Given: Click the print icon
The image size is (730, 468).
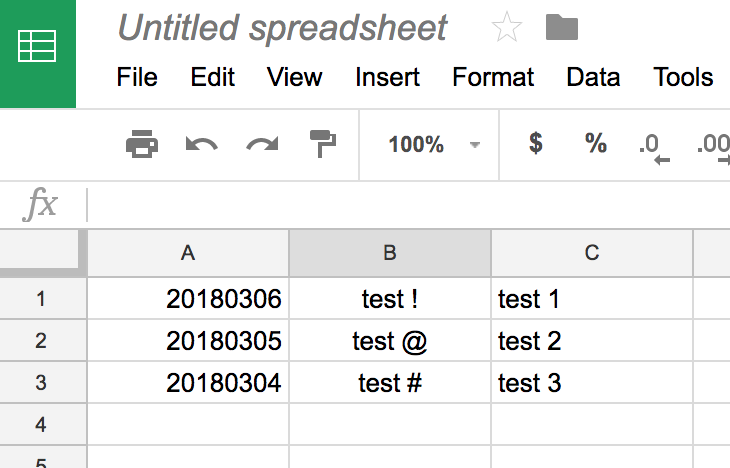Looking at the screenshot, I should point(141,145).
